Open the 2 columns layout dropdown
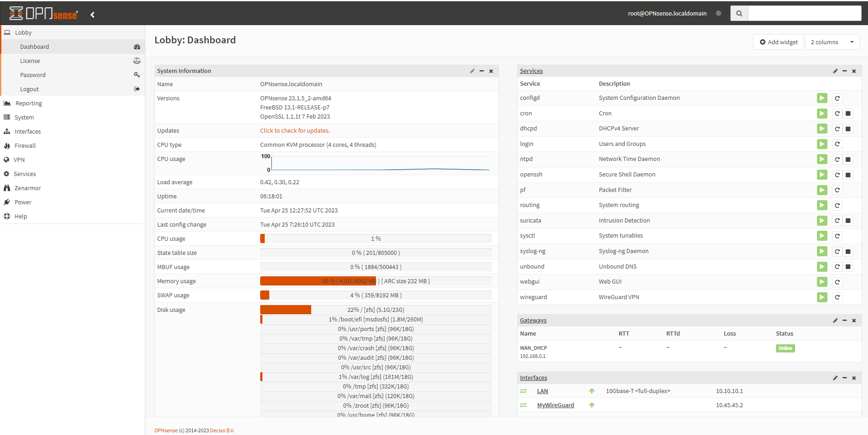The height and width of the screenshot is (435, 868). tap(832, 42)
